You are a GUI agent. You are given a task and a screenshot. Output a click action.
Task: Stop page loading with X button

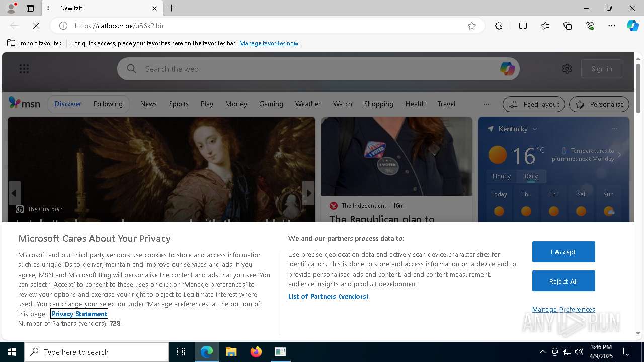pyautogui.click(x=36, y=26)
